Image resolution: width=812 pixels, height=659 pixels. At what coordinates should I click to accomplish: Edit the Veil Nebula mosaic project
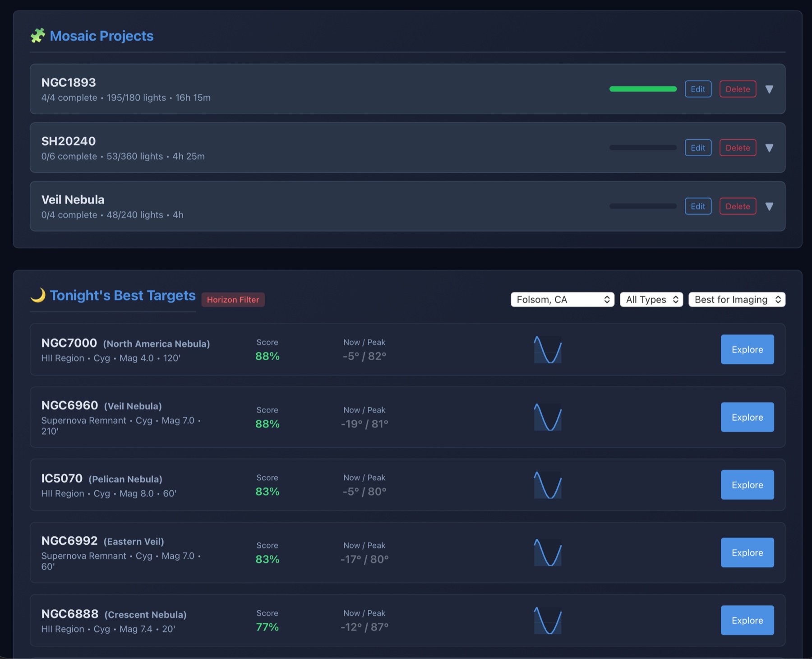pos(698,206)
